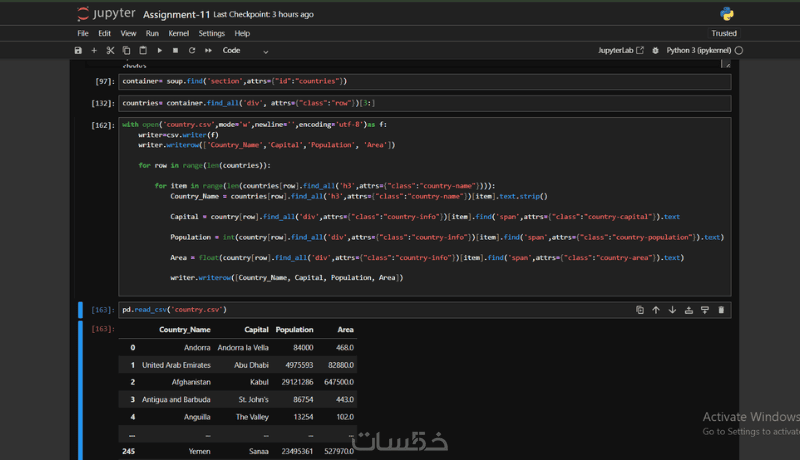The image size is (800, 460).
Task: Cut the selected cell using the scissors icon
Action: [110, 50]
